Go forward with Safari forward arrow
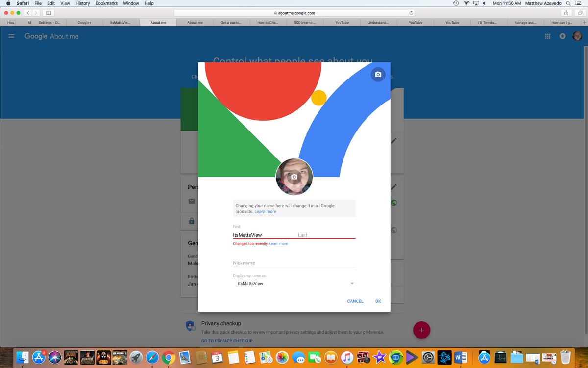Viewport: 588px width, 368px height. click(x=36, y=13)
